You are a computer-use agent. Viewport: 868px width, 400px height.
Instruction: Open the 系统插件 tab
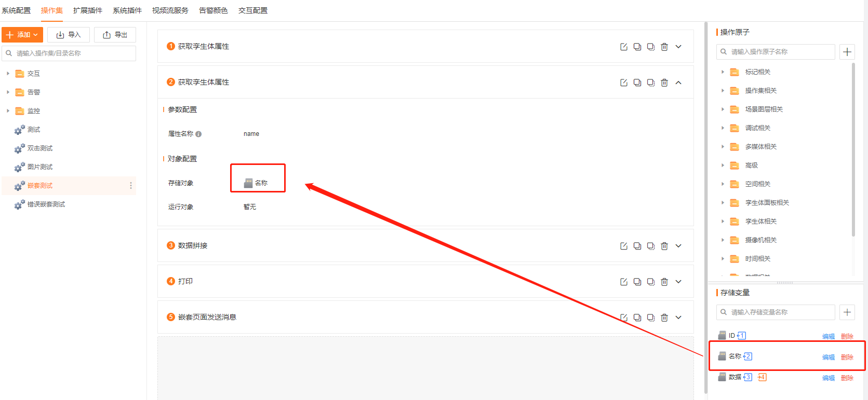coord(127,10)
